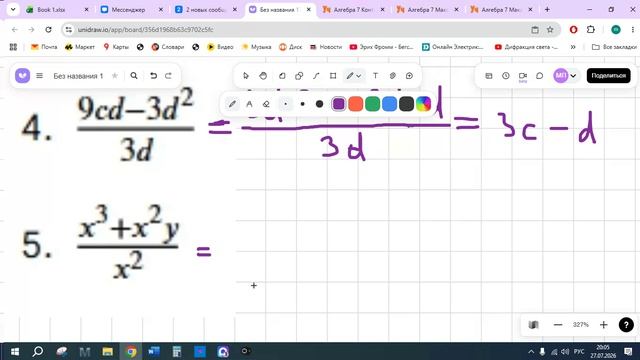Set thick stroke width dot
Viewport: 640px width, 360px height.
(320, 104)
